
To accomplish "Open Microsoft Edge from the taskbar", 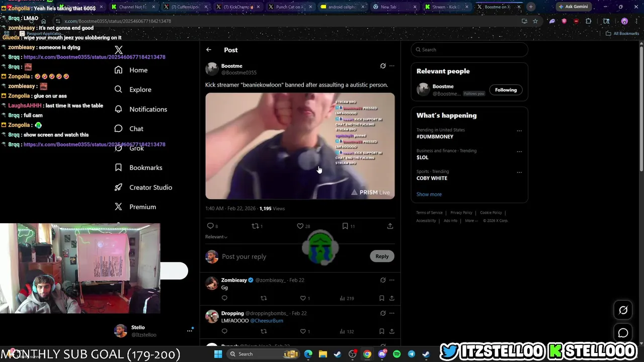I will coord(308,354).
